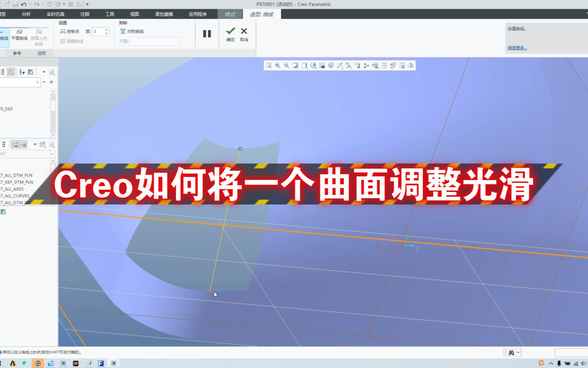Screen dimensions: 588x368
Task: Open the 注释 (Annotate) ribbon tab
Action: [85, 14]
